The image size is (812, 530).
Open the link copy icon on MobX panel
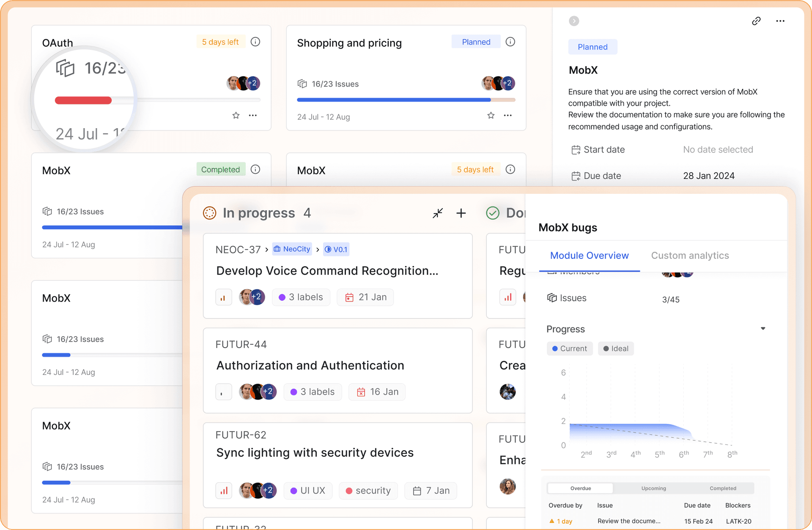pos(757,21)
